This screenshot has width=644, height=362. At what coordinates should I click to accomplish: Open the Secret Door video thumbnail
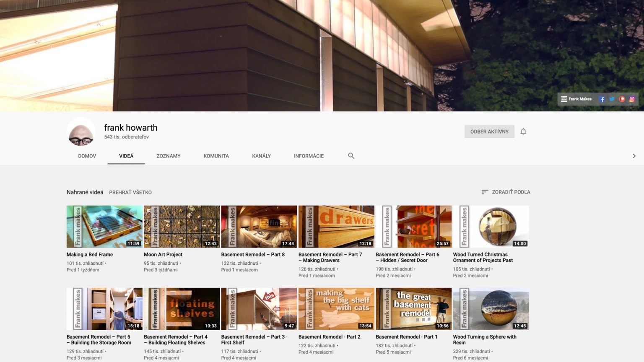coord(413,227)
